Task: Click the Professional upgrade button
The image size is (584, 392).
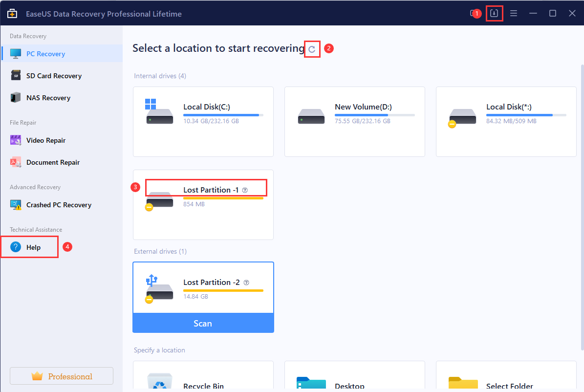Action: coord(62,376)
